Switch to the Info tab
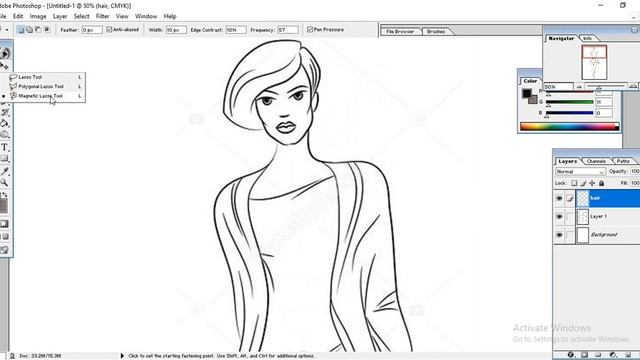 pyautogui.click(x=587, y=38)
